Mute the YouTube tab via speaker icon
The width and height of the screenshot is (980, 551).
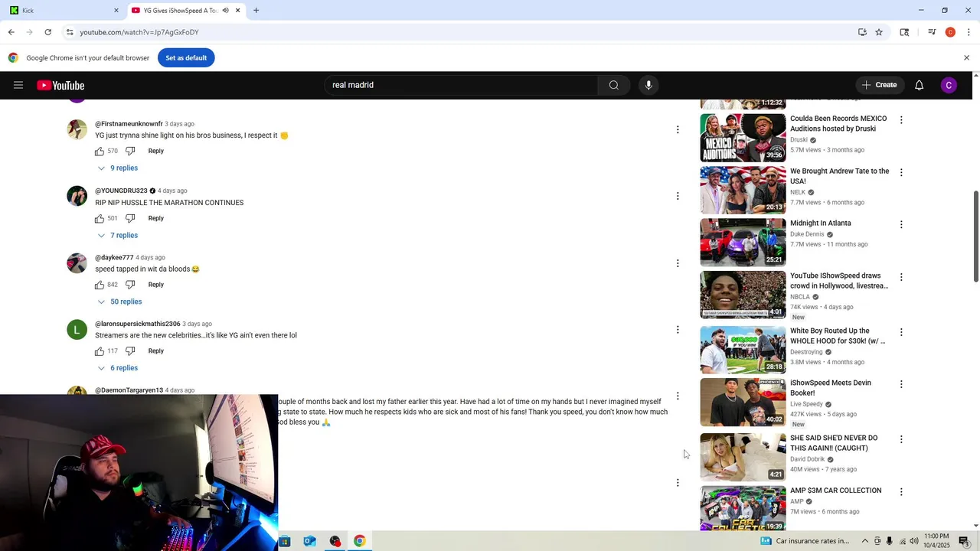coord(225,11)
